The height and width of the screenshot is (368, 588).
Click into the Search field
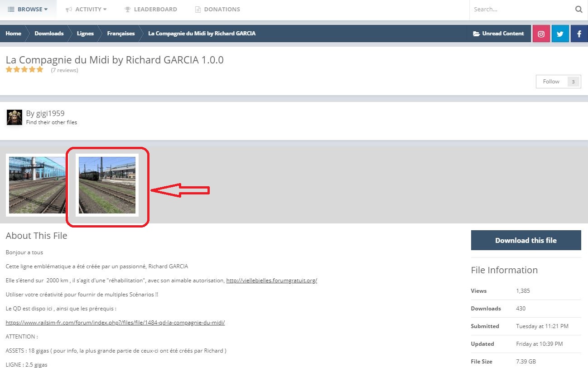click(x=521, y=9)
